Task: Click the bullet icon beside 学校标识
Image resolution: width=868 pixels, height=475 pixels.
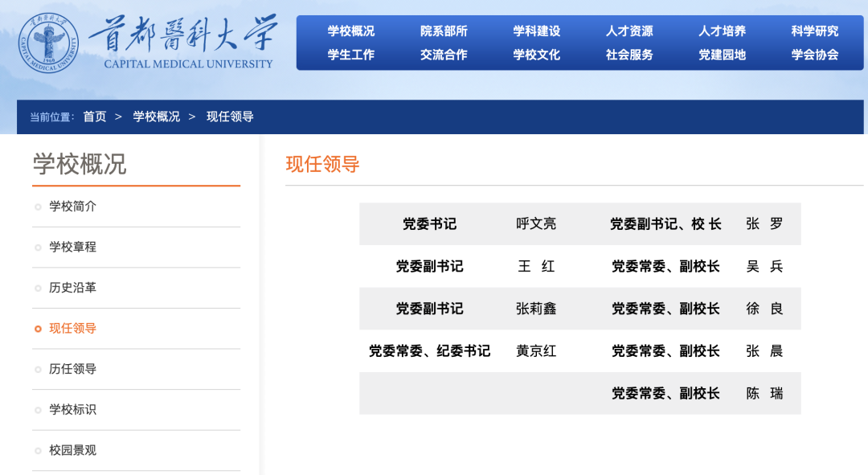Action: [x=38, y=410]
